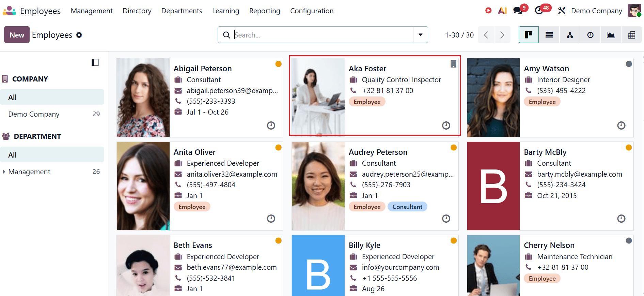644x296 pixels.
Task: Click the activity clock on Barty McBly's card
Action: pos(622,219)
